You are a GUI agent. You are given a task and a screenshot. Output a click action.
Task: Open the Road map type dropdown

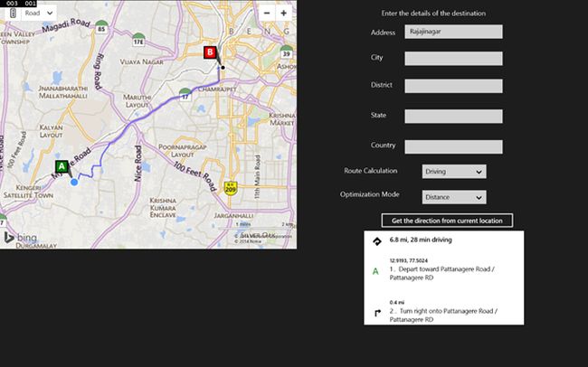click(x=39, y=14)
